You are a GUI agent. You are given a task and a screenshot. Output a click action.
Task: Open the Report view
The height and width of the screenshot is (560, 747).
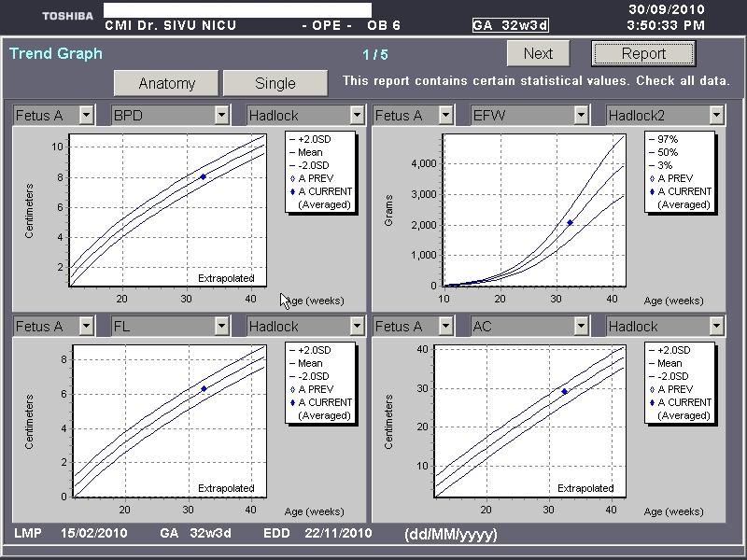643,54
